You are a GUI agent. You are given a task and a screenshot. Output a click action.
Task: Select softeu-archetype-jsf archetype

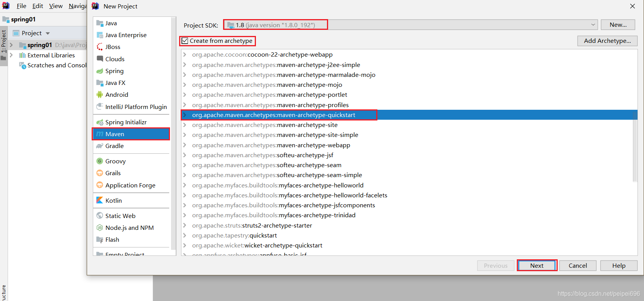(262, 155)
